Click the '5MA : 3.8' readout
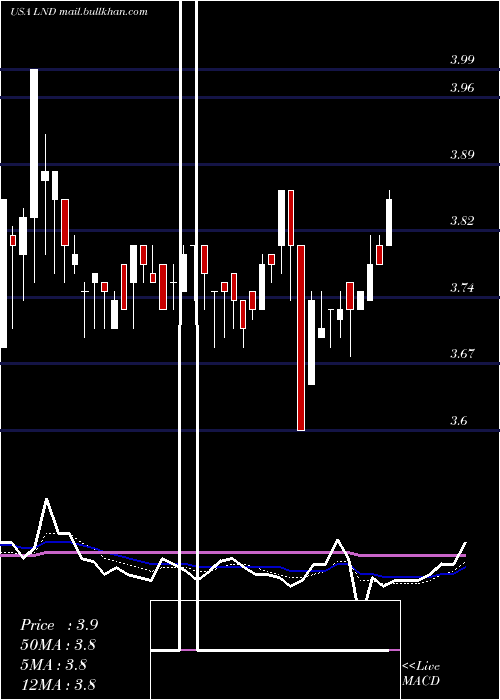This screenshot has width=500, height=700. pos(54,665)
